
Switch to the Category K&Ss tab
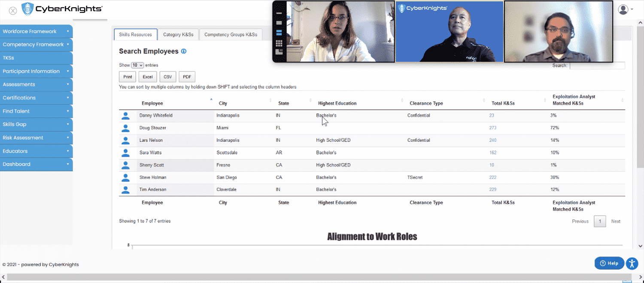178,35
